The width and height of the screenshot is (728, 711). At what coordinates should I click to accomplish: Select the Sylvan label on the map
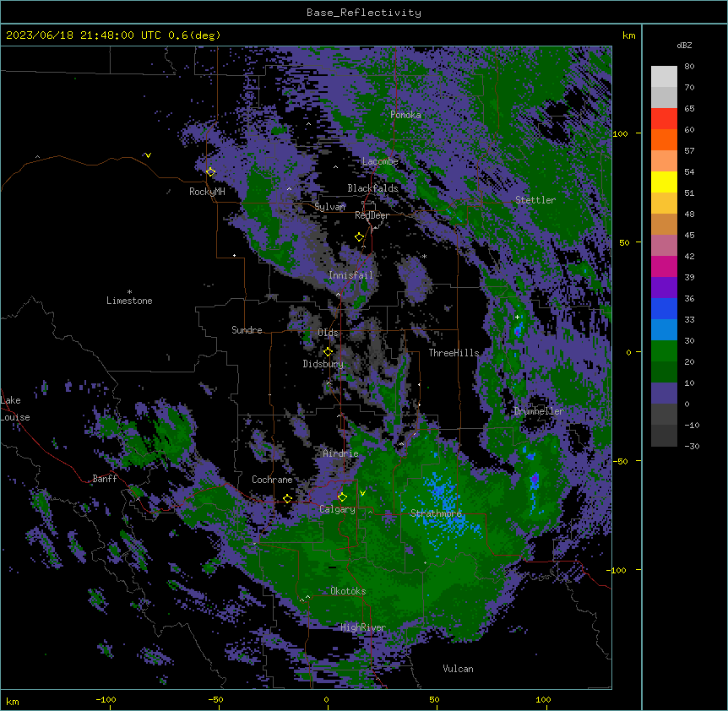pos(329,207)
